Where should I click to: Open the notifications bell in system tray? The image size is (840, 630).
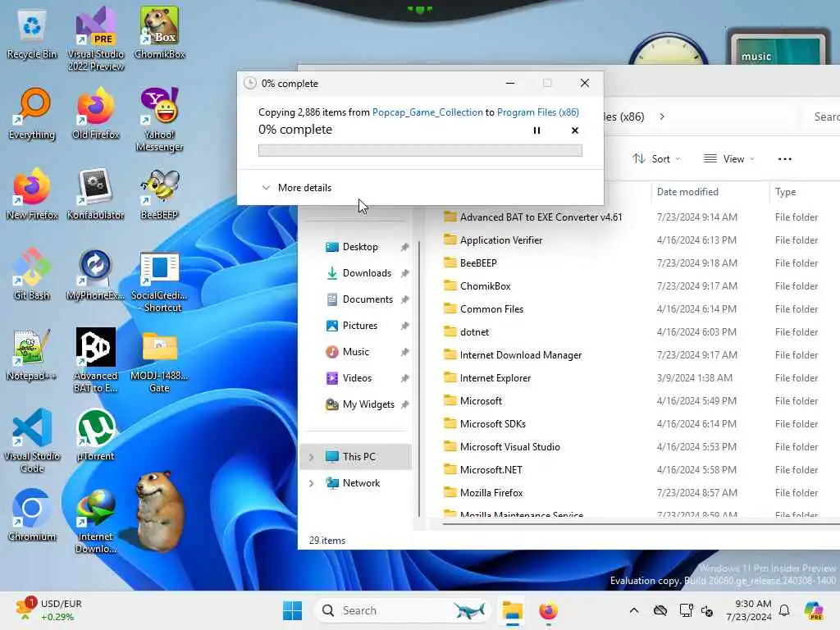click(784, 610)
